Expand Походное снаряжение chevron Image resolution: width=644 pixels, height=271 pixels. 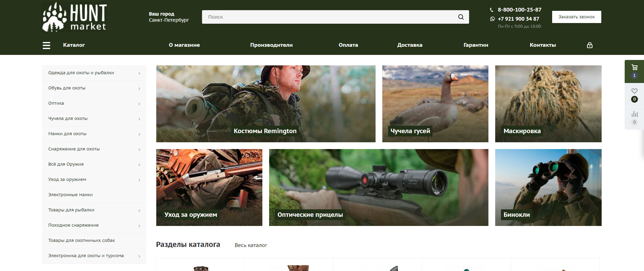click(139, 226)
